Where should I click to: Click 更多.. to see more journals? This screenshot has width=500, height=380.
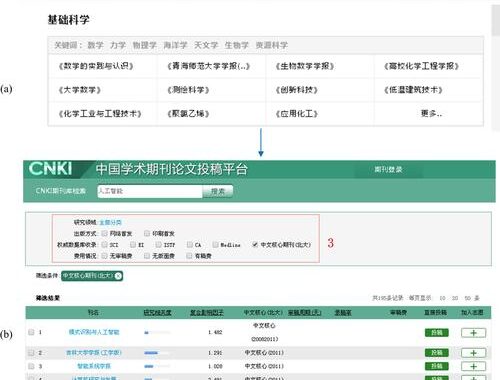click(x=431, y=114)
